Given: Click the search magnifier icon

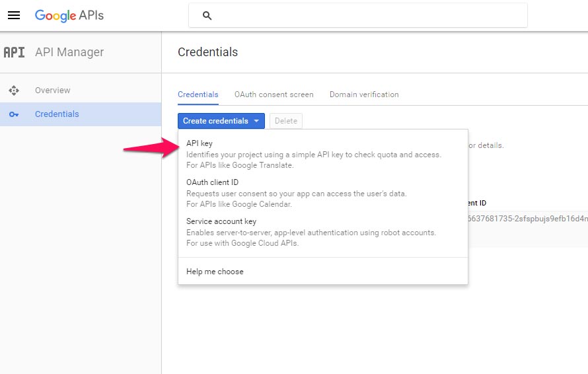Looking at the screenshot, I should click(207, 16).
